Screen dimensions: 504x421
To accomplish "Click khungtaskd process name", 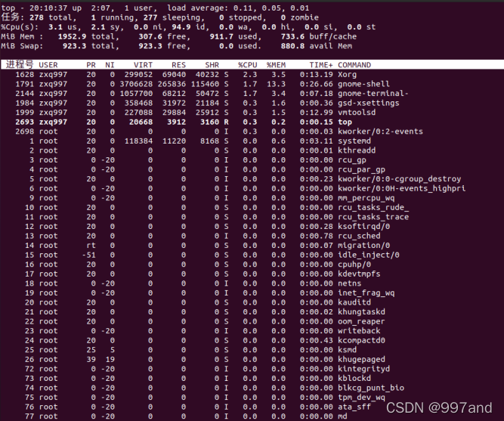I will 361,312.
